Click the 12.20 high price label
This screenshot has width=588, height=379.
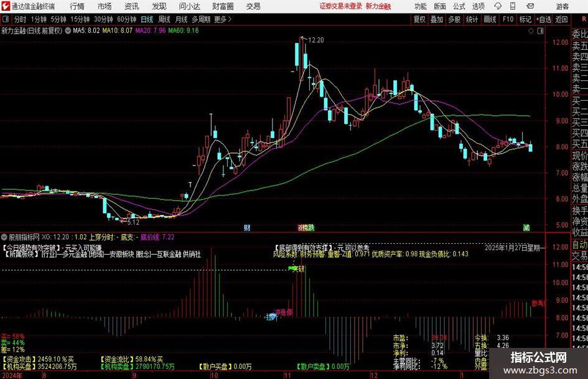(315, 40)
